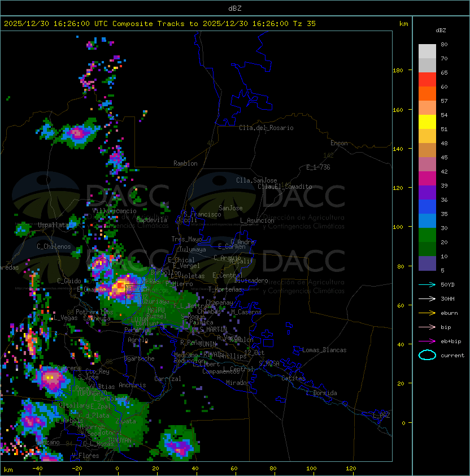Click the white 30HM arrow in legend

click(x=427, y=298)
